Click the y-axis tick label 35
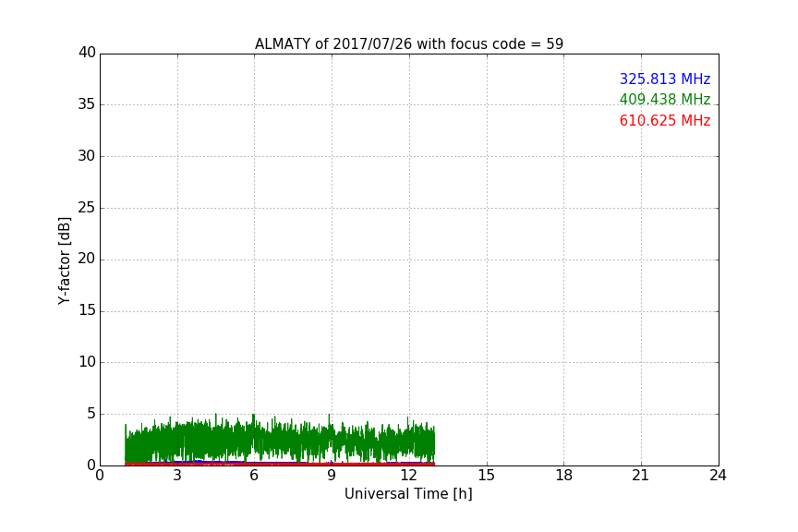This screenshot has height=532, width=798. 87,104
